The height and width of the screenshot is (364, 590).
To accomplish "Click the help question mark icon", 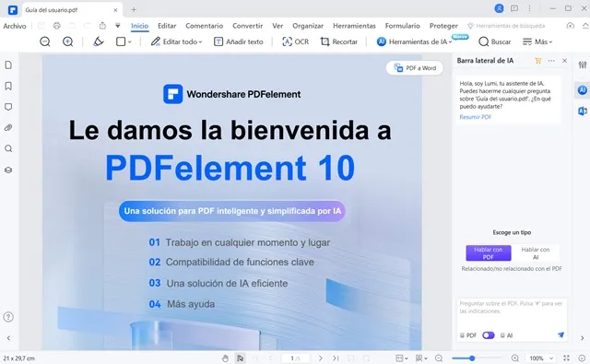I will pyautogui.click(x=8, y=317).
